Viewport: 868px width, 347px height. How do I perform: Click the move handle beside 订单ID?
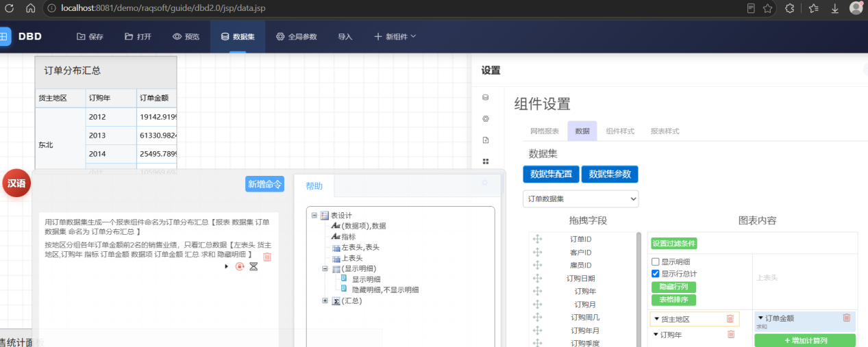tap(538, 239)
